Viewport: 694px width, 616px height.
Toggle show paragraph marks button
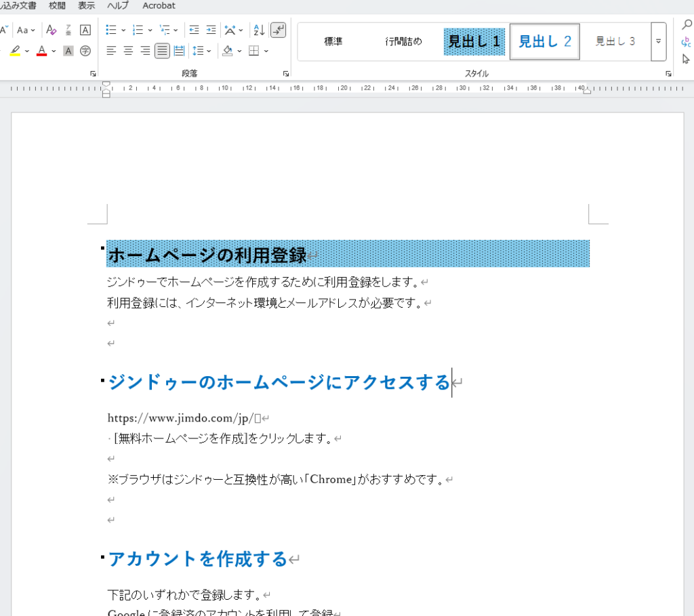tap(279, 30)
